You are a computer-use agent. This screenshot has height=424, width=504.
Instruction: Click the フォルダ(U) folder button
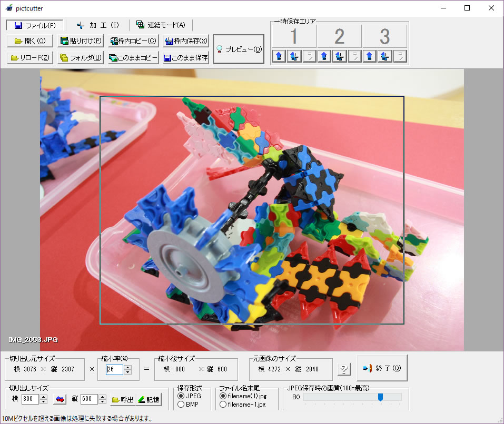pyautogui.click(x=81, y=58)
